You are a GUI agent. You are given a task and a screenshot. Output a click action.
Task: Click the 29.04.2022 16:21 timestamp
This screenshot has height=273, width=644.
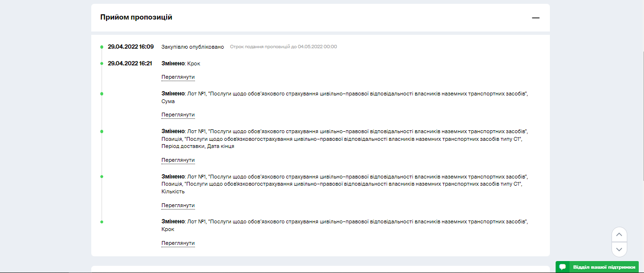point(130,63)
